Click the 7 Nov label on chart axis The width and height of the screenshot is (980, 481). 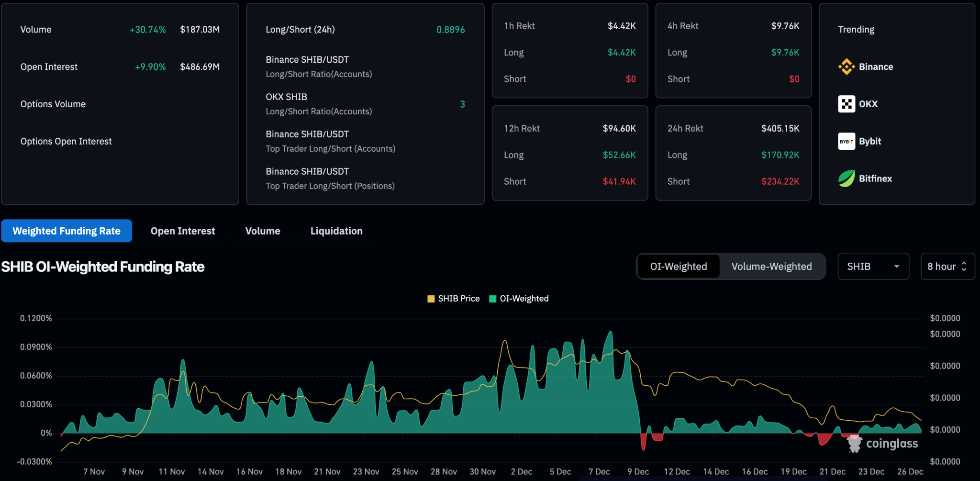point(94,471)
